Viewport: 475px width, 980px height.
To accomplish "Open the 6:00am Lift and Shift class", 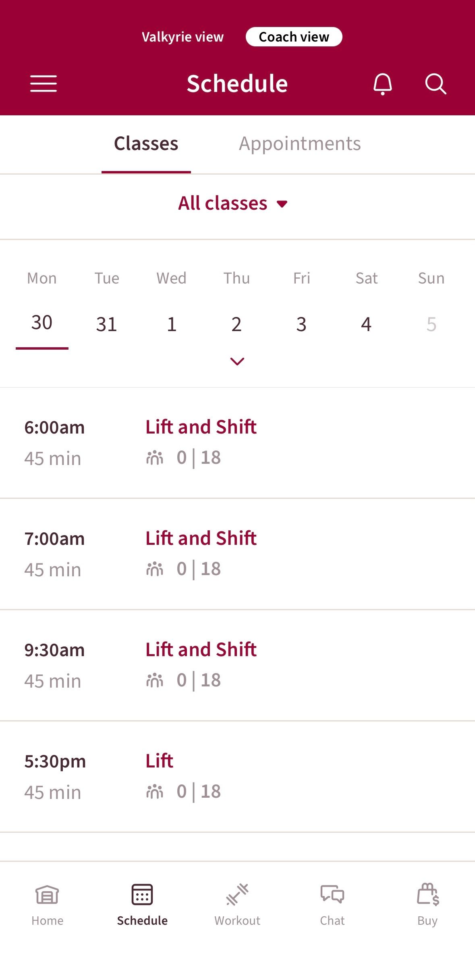I will (x=201, y=427).
